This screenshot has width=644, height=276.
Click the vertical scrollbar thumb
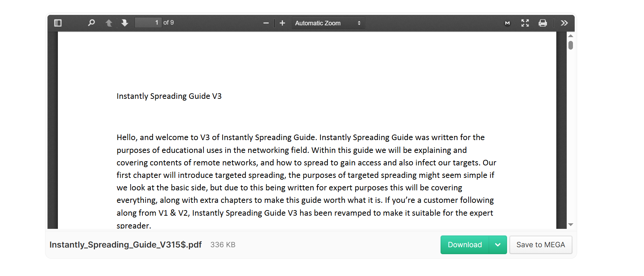(571, 45)
